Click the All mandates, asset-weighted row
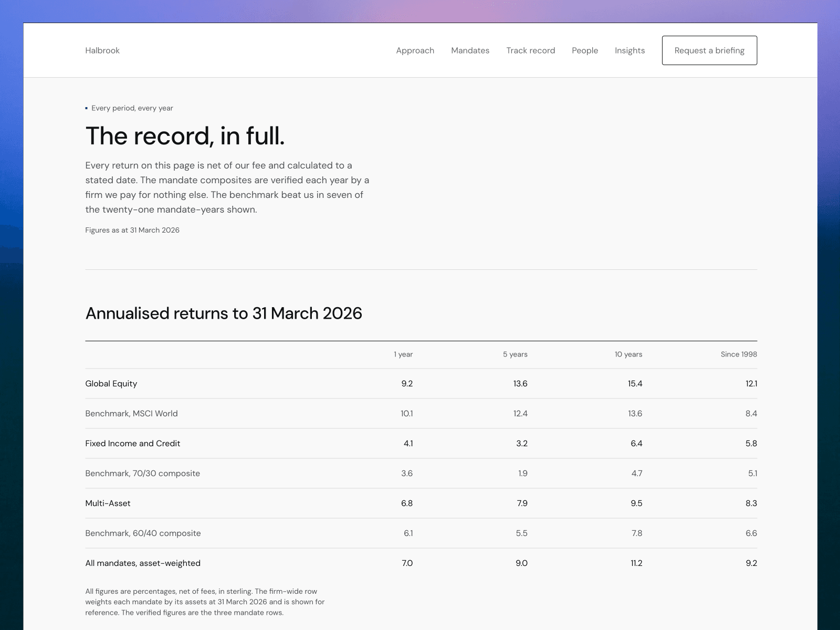Viewport: 840px width, 630px height. [421, 563]
